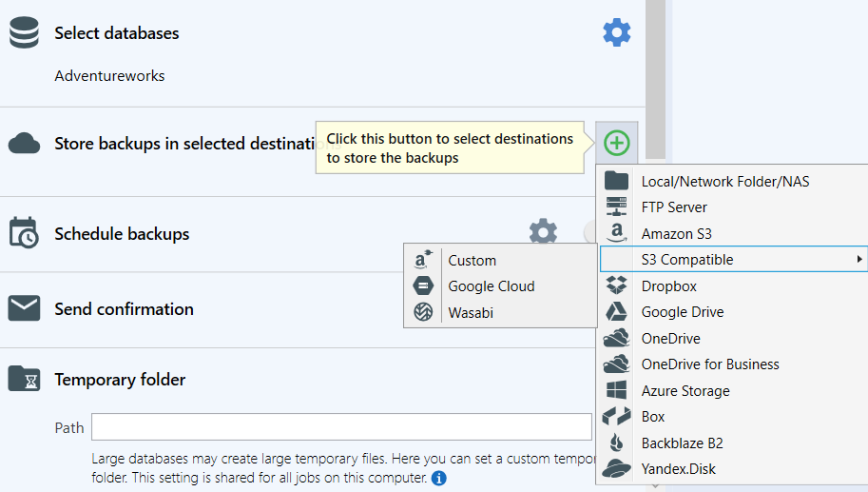Click the temporary folder Path field
The image size is (868, 492).
(341, 427)
